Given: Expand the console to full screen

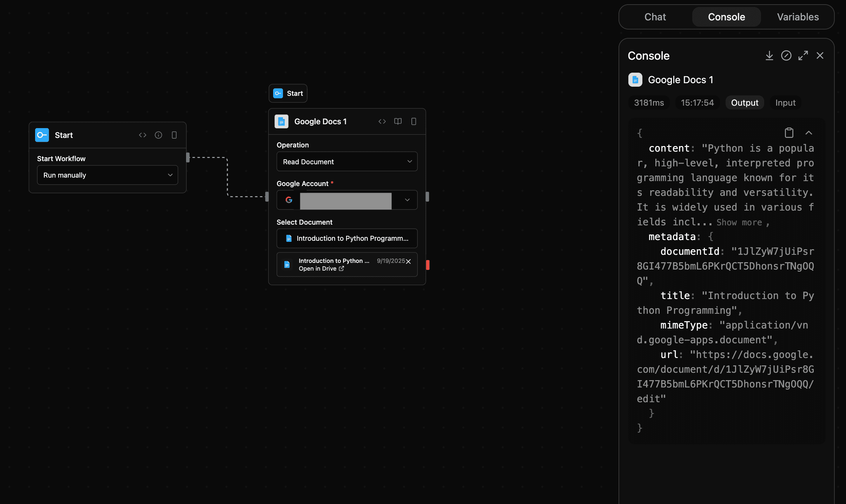Looking at the screenshot, I should [x=803, y=55].
